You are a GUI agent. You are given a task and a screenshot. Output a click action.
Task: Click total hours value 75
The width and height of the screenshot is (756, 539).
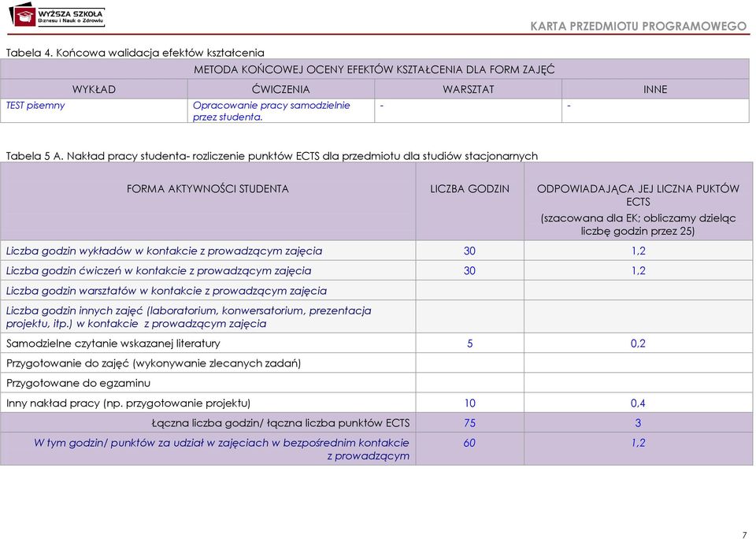tap(469, 423)
